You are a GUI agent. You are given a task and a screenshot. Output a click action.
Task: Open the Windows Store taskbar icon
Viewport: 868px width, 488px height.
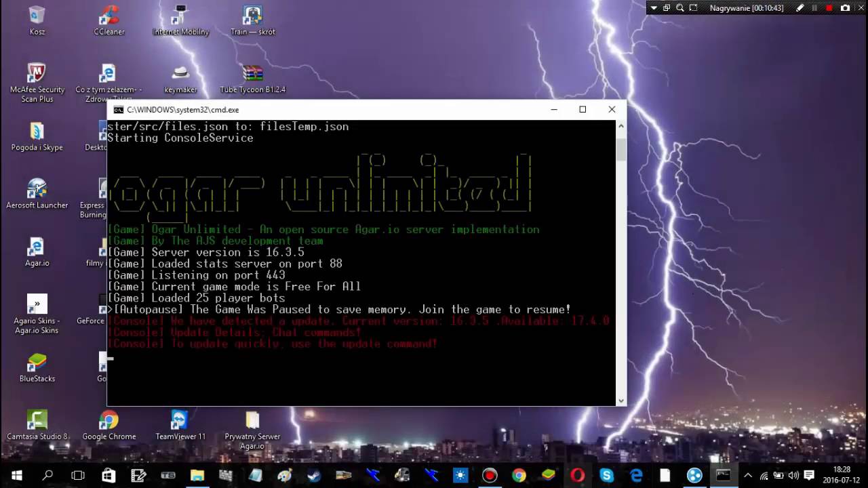coord(108,476)
